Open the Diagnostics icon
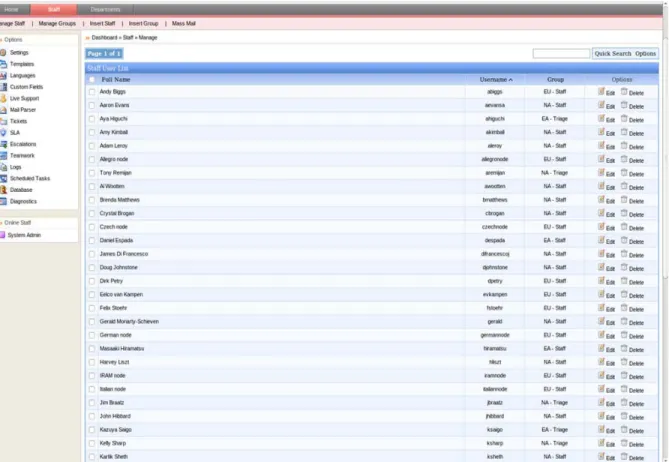 pos(3,201)
